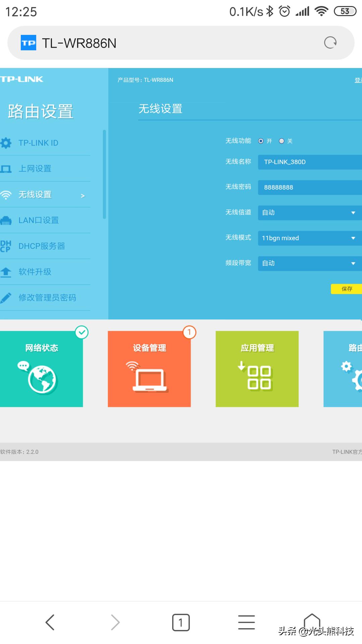Click the yellow 保存 button
Image resolution: width=362 pixels, height=644 pixels.
pyautogui.click(x=347, y=289)
